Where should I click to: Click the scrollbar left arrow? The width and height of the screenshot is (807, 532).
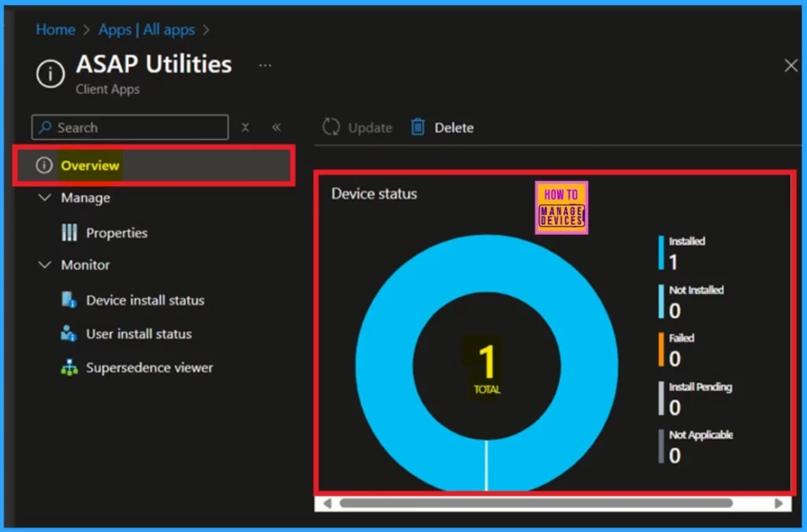(327, 503)
